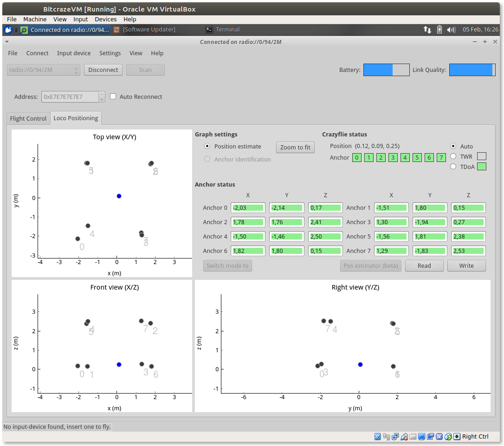Click the Address input field
The image size is (504, 446).
coord(70,97)
